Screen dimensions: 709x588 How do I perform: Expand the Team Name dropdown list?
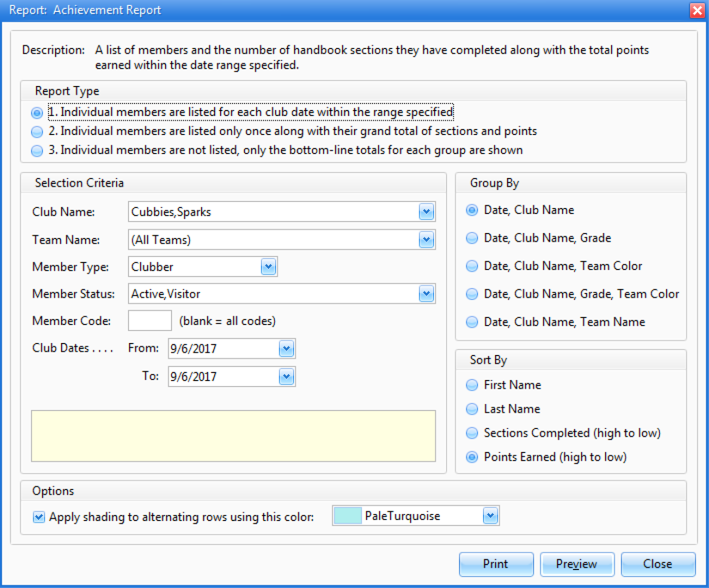(426, 240)
